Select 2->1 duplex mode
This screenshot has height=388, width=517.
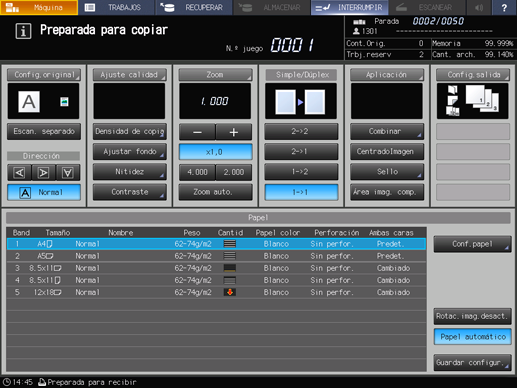[301, 152]
